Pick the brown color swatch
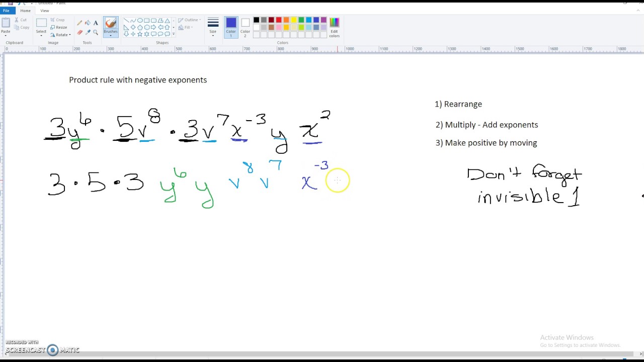The image size is (644, 362). 271,27
